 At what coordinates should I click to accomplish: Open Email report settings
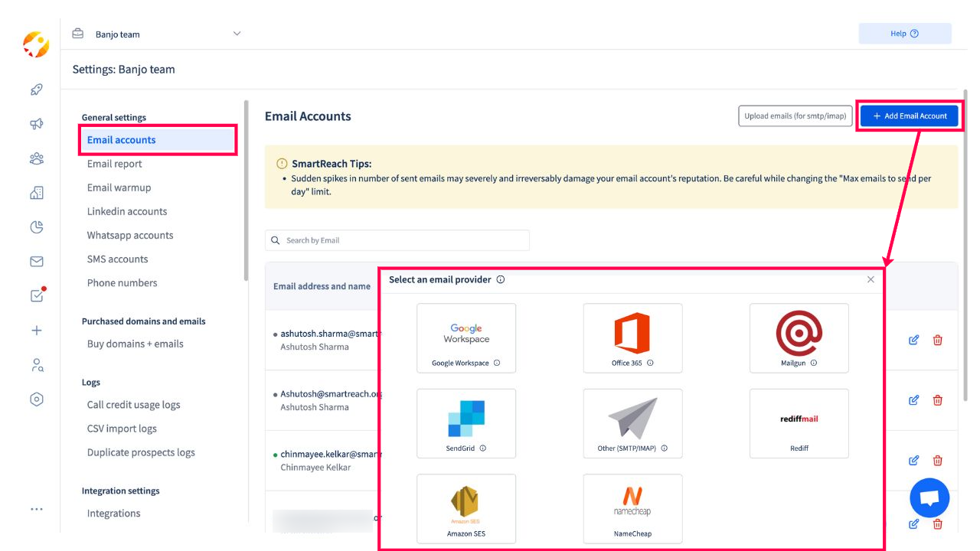click(x=114, y=164)
